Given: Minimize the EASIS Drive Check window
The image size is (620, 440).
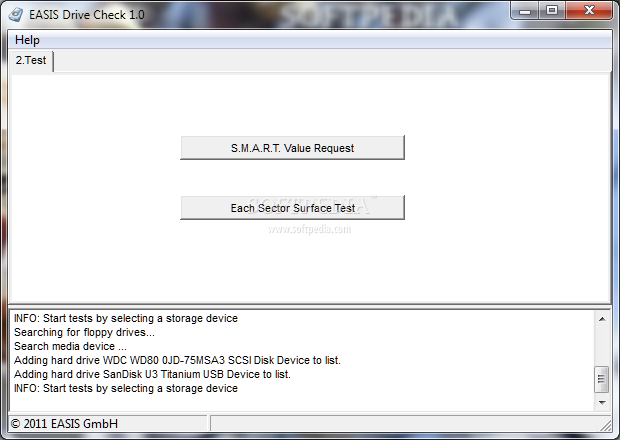Looking at the screenshot, I should (x=524, y=11).
